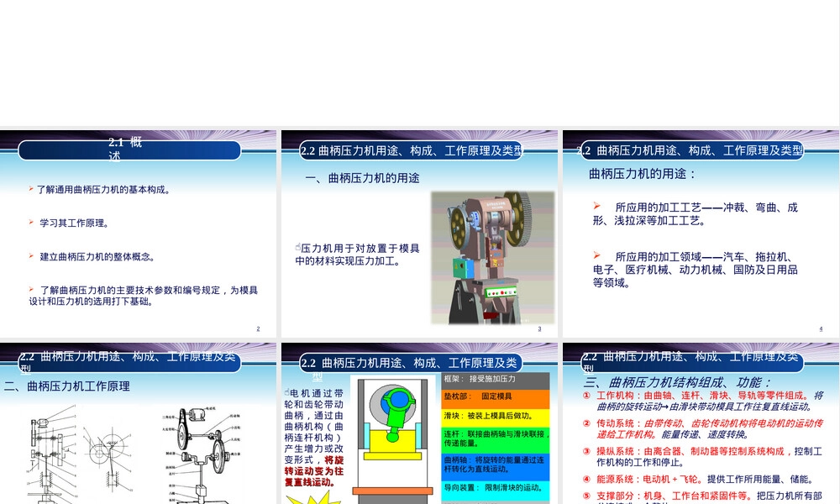Click item ① 工作机构：由曲轴、连杆、滑块
Image resolution: width=840 pixels, height=504 pixels.
[x=703, y=402]
